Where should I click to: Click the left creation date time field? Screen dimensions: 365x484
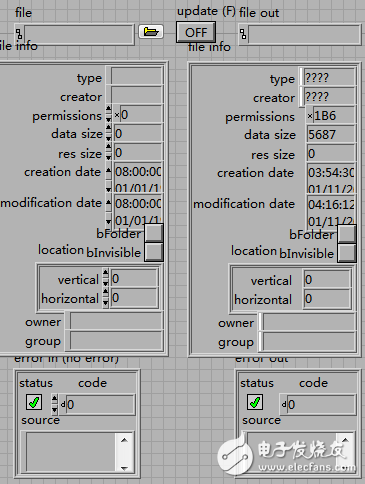point(138,172)
